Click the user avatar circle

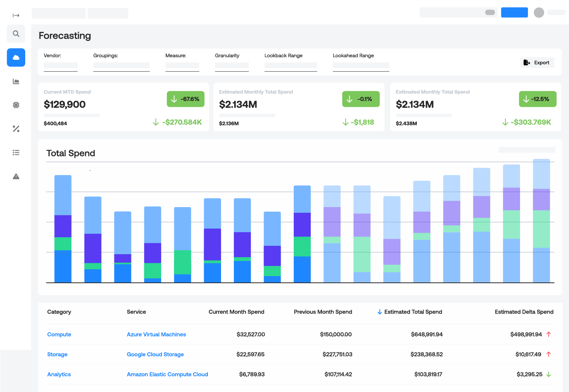[539, 12]
